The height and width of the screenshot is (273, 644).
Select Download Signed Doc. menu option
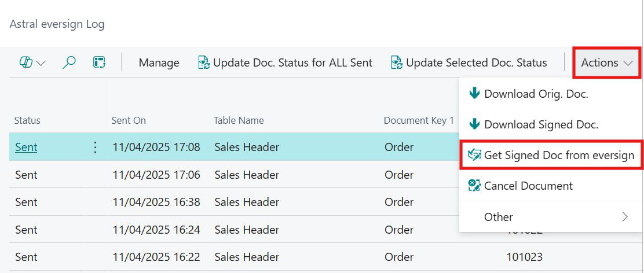pos(541,124)
